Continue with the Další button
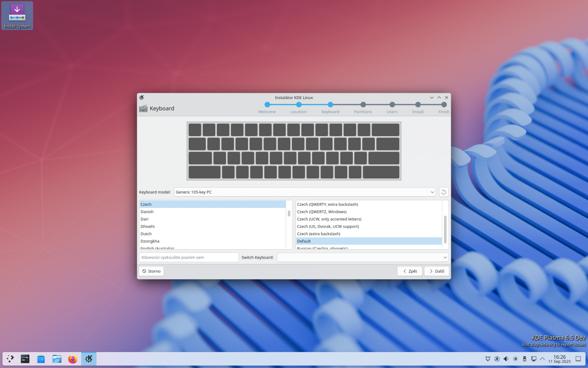Image resolution: width=588 pixels, height=368 pixels. click(437, 271)
